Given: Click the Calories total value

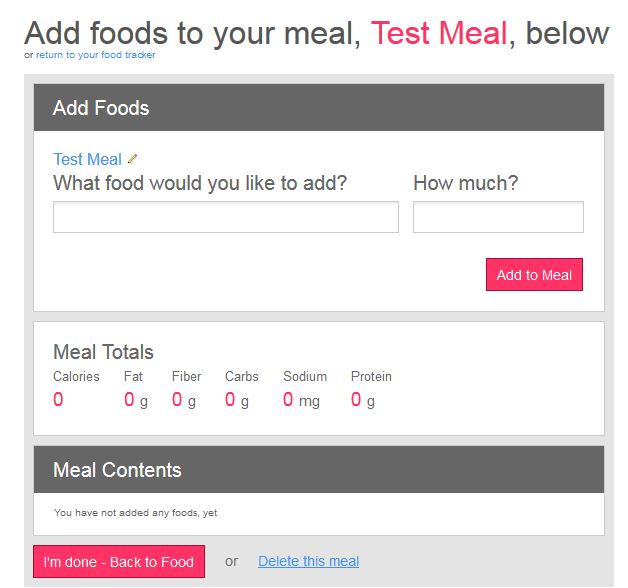Looking at the screenshot, I should pos(58,399).
